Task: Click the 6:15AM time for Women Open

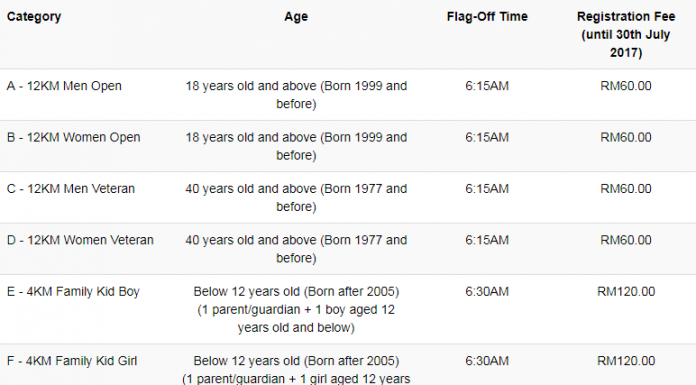Action: 487,138
